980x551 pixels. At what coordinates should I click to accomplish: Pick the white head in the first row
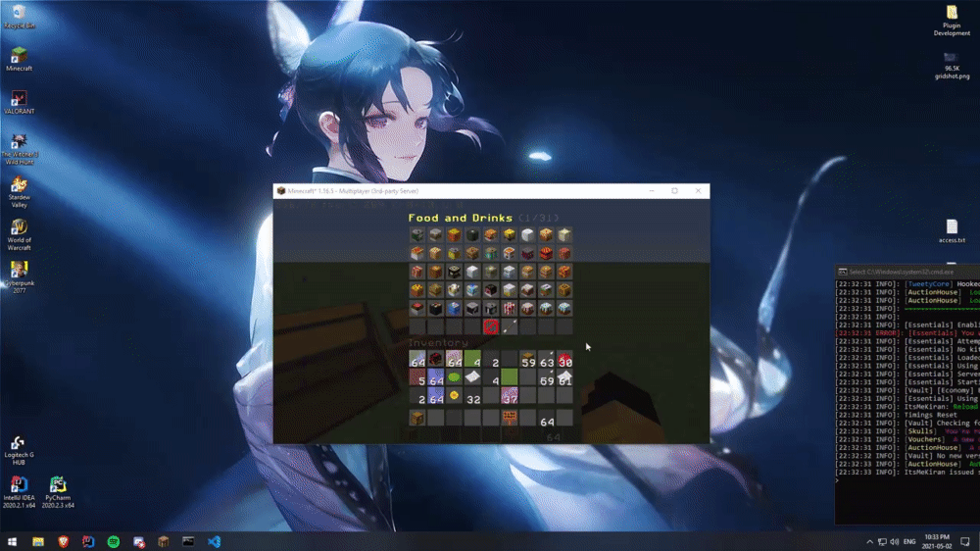(527, 234)
